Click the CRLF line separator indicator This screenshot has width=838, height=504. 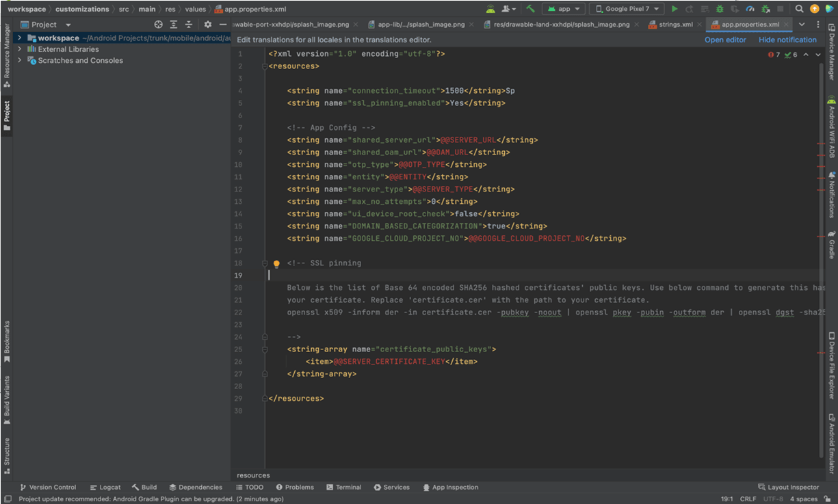click(x=748, y=499)
